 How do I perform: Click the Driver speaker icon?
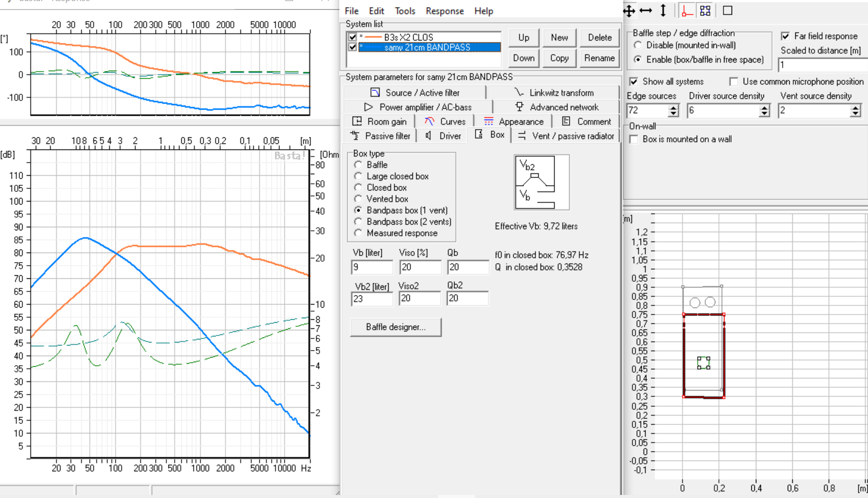pos(428,135)
